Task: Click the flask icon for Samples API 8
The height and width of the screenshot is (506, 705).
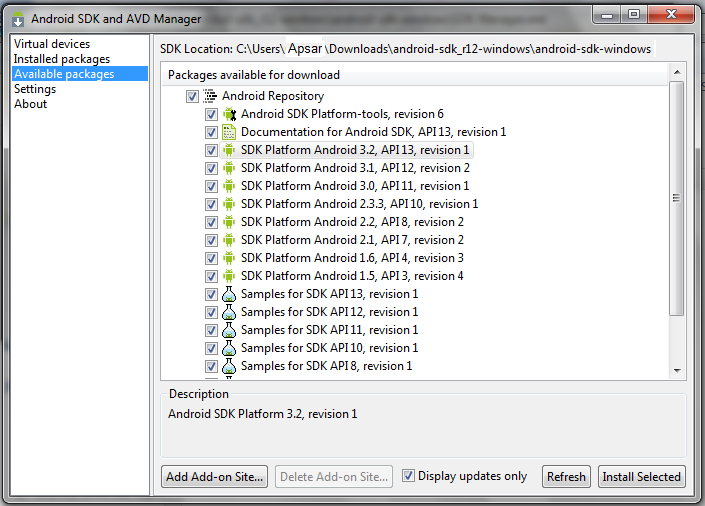Action: (x=229, y=366)
